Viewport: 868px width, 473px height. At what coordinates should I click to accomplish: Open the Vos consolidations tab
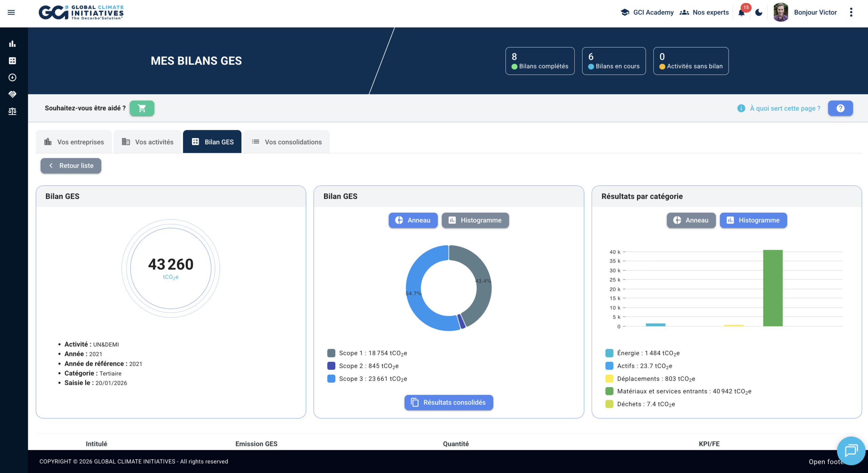pos(287,142)
